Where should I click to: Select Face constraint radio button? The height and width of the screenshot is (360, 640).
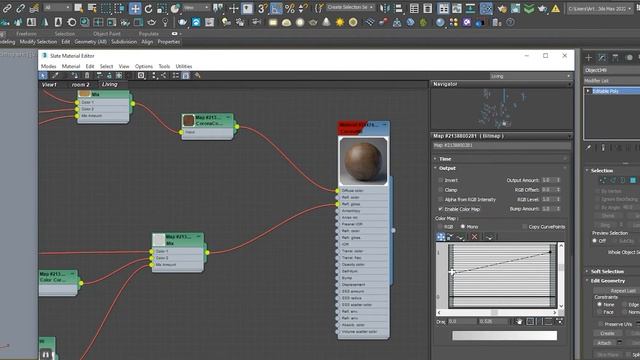click(x=600, y=312)
